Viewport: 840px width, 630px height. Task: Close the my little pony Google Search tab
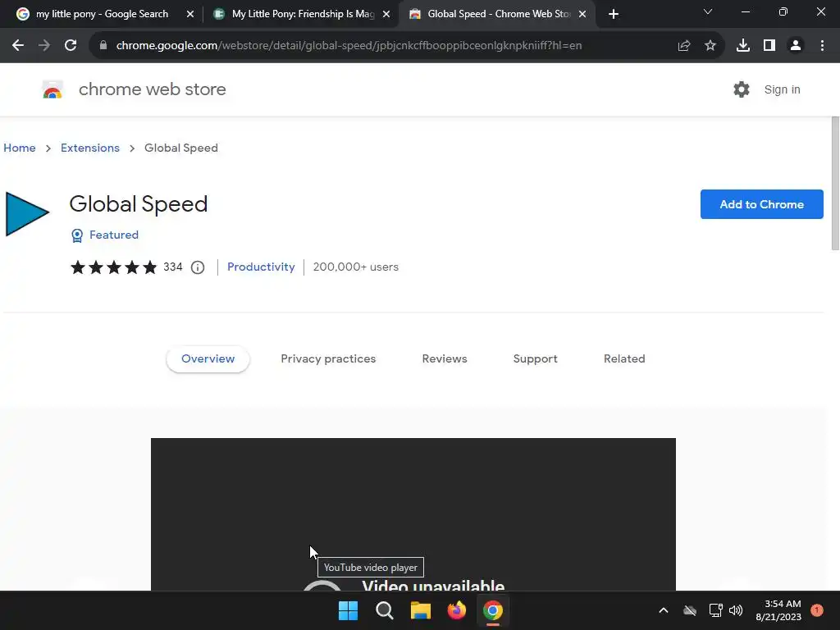coord(189,14)
